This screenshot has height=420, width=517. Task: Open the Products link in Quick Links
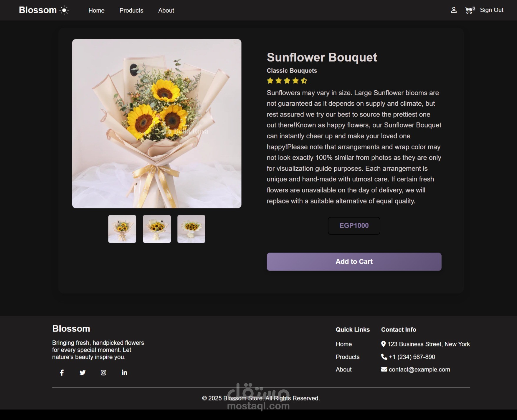[x=348, y=357]
